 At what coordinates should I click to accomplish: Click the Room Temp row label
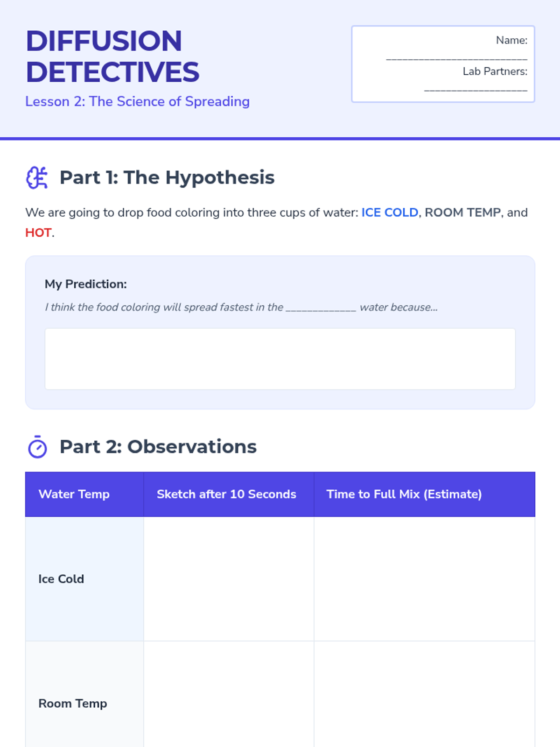pos(73,704)
